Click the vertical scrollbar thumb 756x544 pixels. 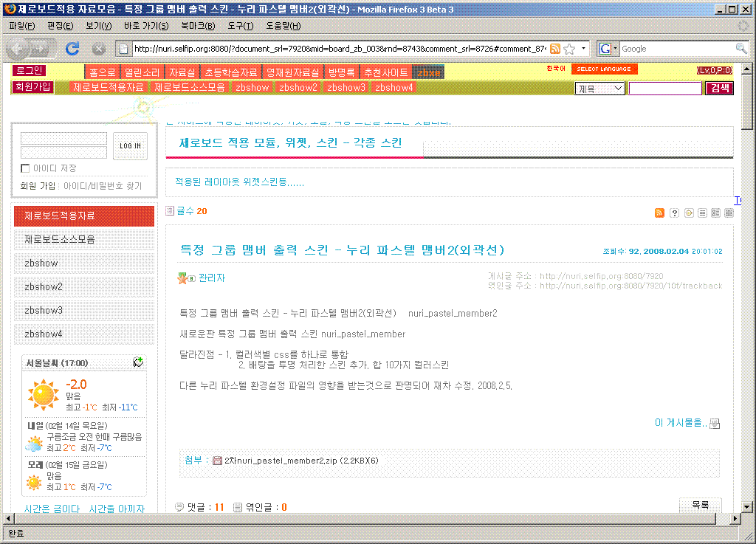pyautogui.click(x=747, y=102)
